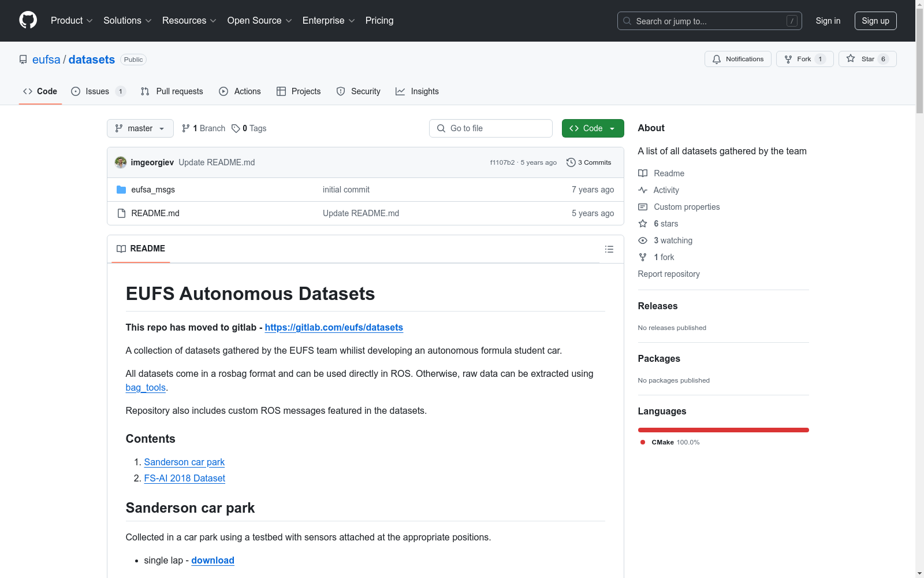Image resolution: width=924 pixels, height=578 pixels.
Task: Open the Pricing page
Action: click(379, 21)
